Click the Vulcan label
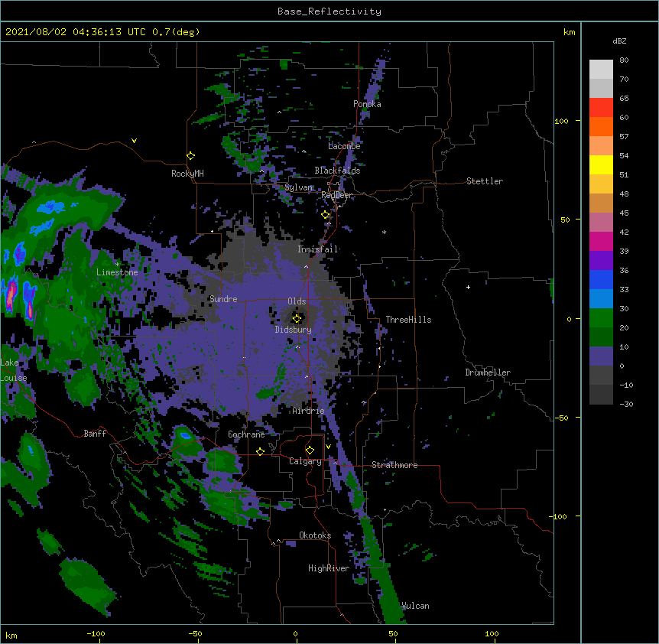This screenshot has width=659, height=644. click(415, 606)
